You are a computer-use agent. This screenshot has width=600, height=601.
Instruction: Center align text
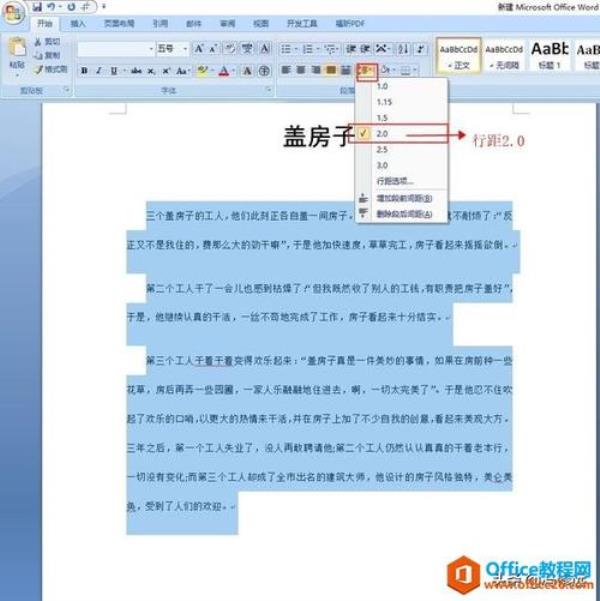point(301,70)
